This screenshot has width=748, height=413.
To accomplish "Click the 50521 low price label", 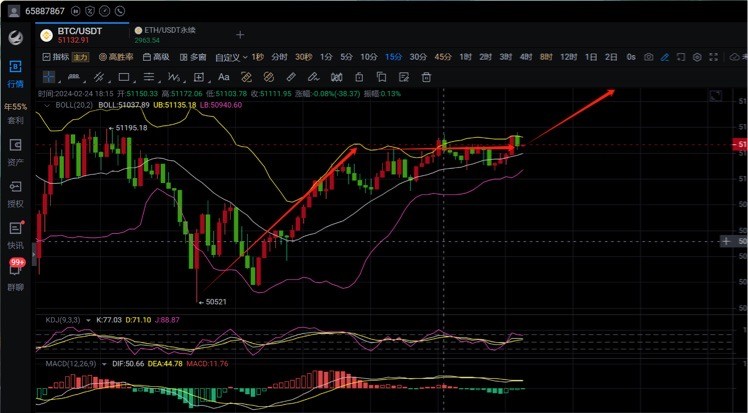I will pyautogui.click(x=216, y=301).
